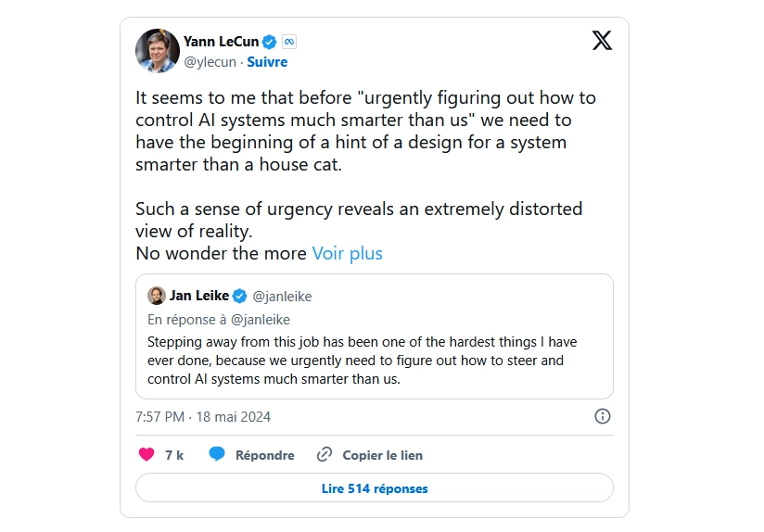
Task: Click the tweet info circle icon
Action: coord(602,416)
